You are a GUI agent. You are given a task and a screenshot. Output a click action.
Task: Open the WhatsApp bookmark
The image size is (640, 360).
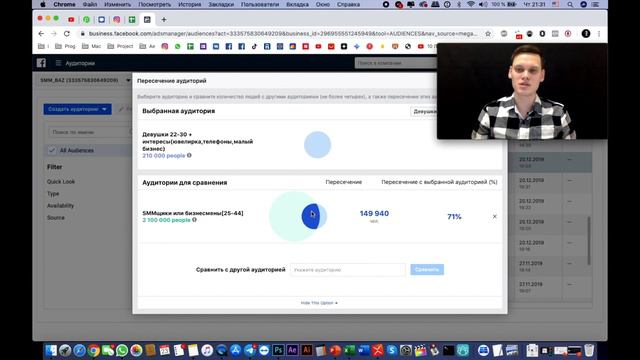tap(178, 47)
